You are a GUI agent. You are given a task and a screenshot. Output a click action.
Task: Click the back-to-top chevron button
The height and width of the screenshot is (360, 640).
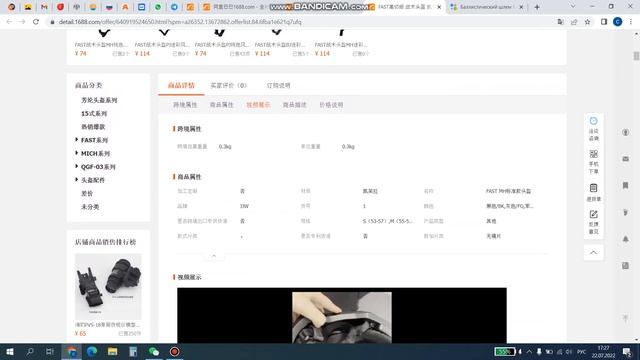click(593, 253)
